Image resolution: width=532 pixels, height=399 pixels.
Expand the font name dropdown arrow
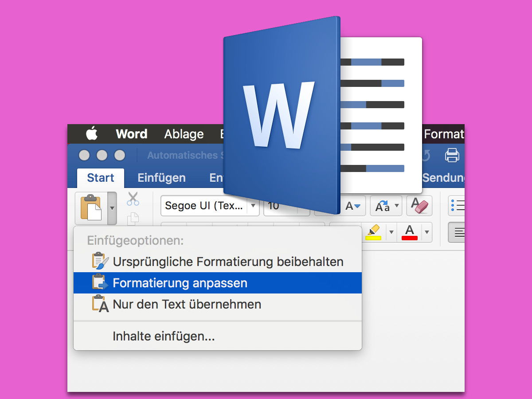coord(253,206)
